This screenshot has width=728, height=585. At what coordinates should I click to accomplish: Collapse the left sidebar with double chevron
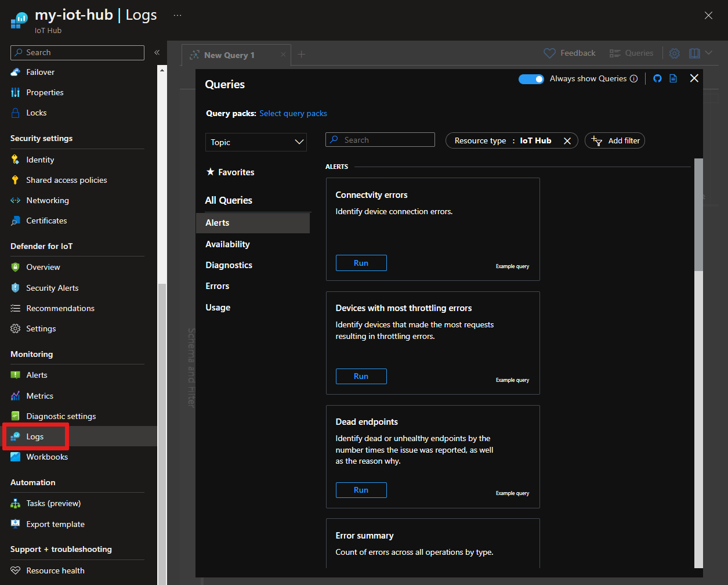tap(157, 52)
